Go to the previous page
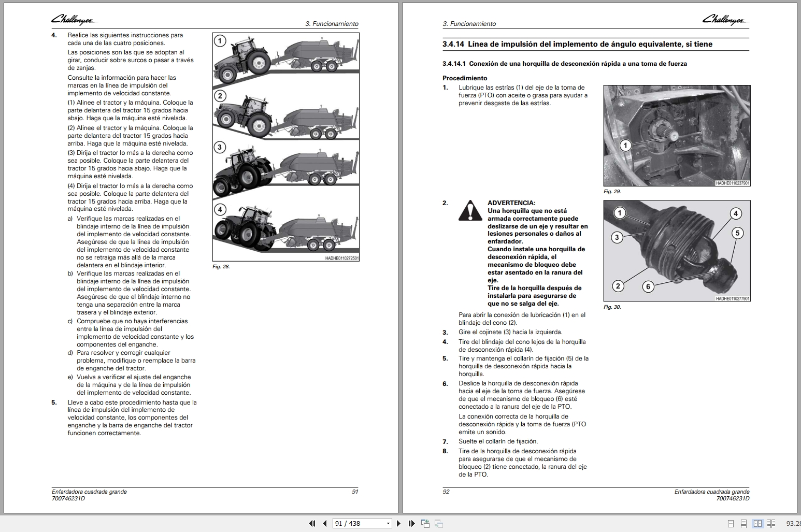801x532 pixels. 325,524
